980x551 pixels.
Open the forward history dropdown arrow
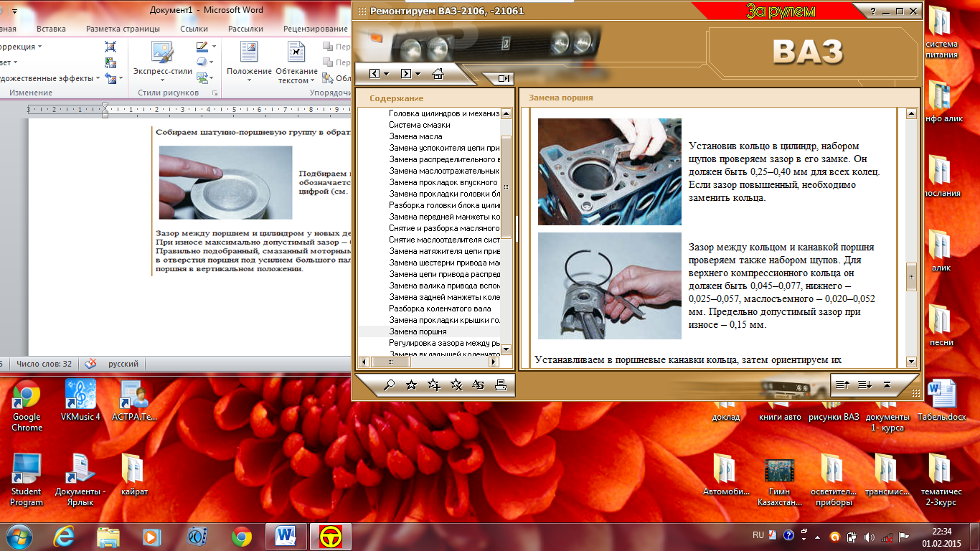pos(418,75)
